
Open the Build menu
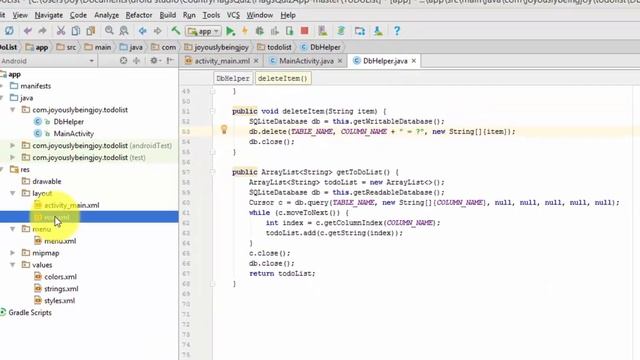167,15
